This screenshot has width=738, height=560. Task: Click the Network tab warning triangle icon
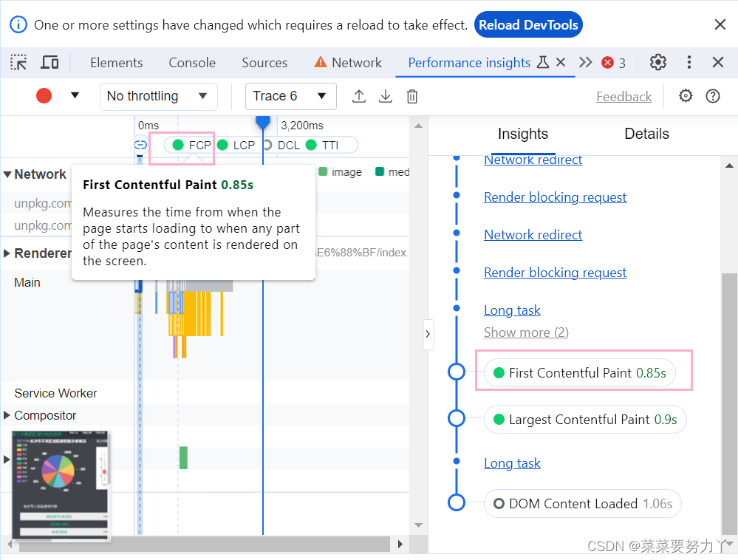click(x=321, y=62)
